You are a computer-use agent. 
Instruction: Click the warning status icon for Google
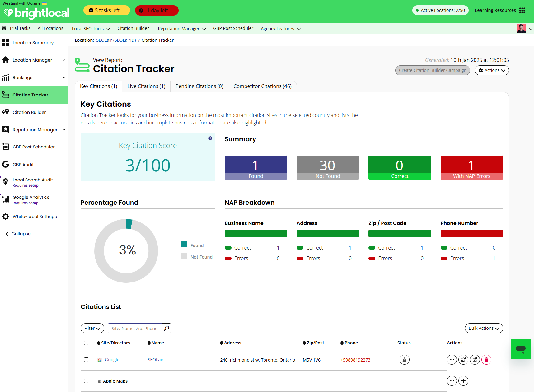tap(404, 360)
